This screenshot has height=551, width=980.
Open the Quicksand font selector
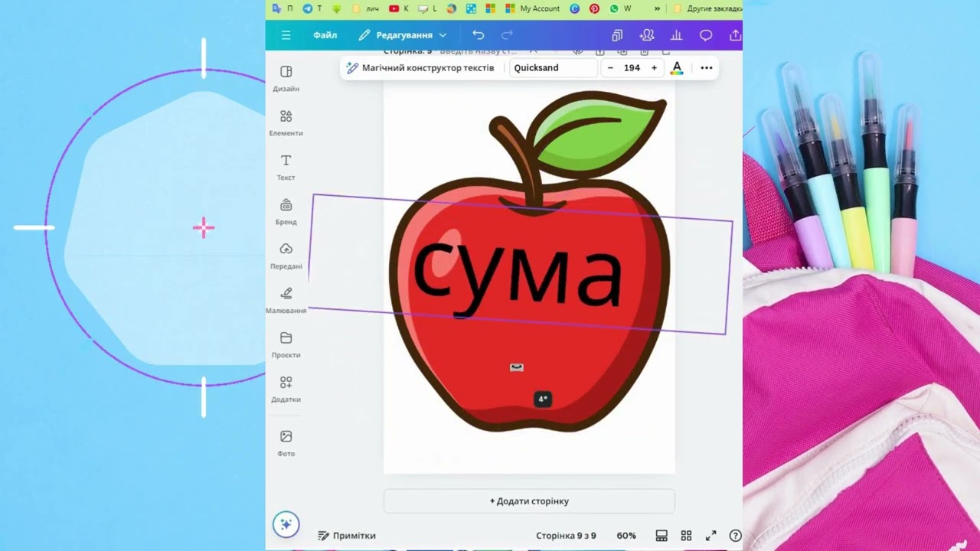pyautogui.click(x=553, y=68)
